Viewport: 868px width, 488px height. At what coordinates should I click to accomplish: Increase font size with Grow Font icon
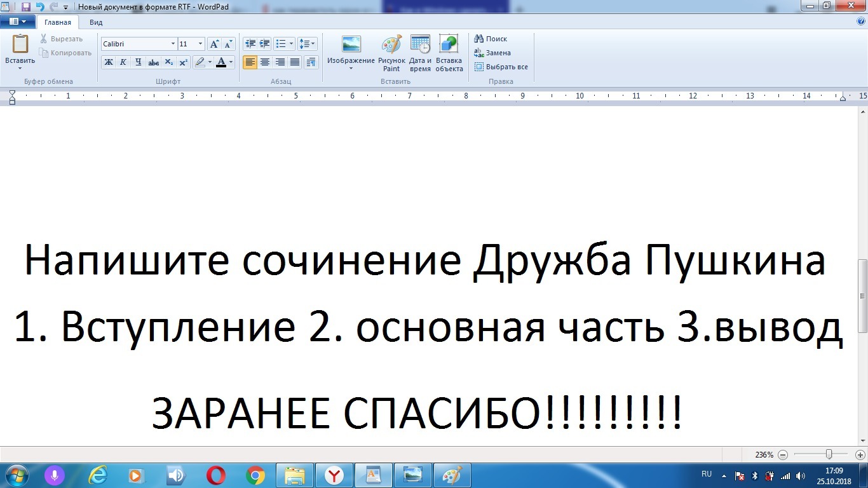(x=214, y=43)
